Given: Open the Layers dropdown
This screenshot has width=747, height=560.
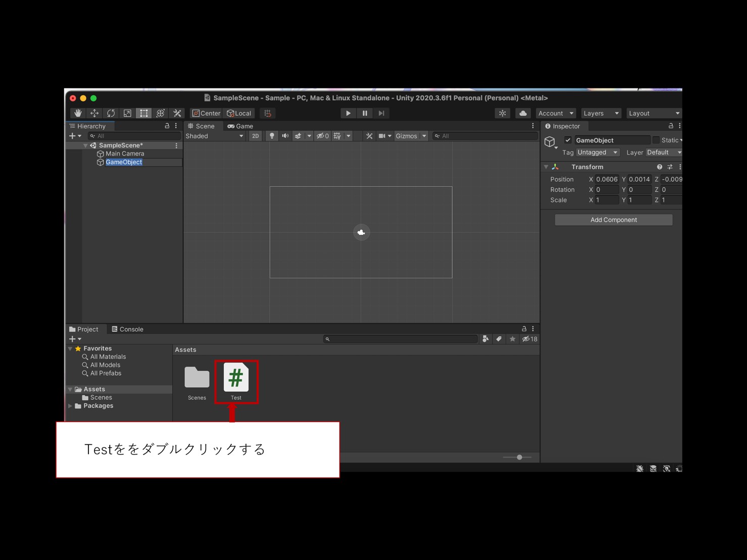Looking at the screenshot, I should pyautogui.click(x=601, y=113).
